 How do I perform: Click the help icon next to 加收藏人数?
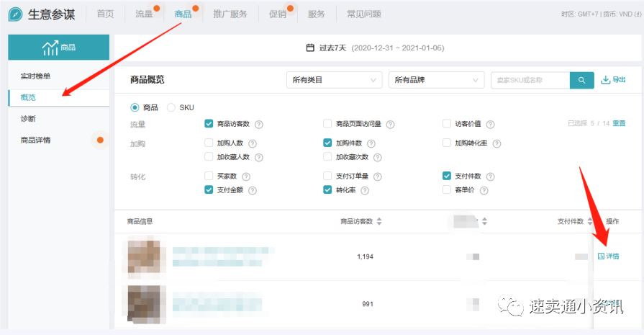coord(259,158)
